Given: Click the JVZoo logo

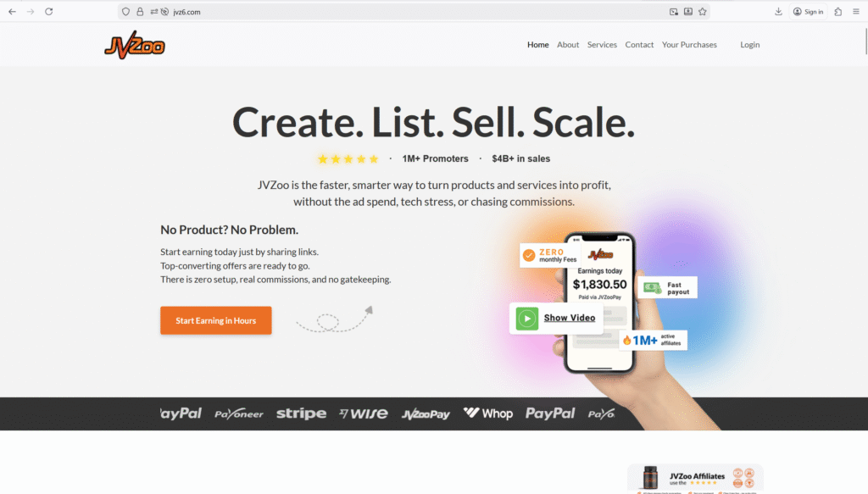Looking at the screenshot, I should [x=135, y=45].
